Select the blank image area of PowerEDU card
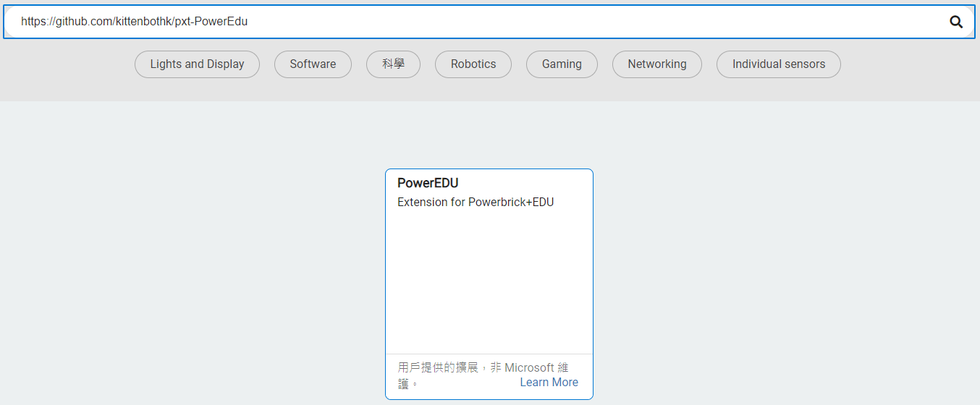This screenshot has height=405, width=980. (489, 282)
